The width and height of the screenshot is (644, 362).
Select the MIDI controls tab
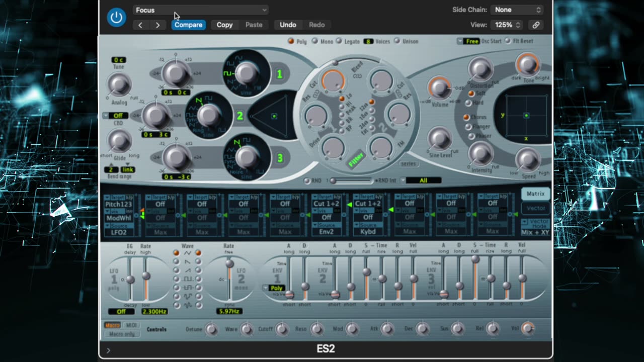click(131, 325)
